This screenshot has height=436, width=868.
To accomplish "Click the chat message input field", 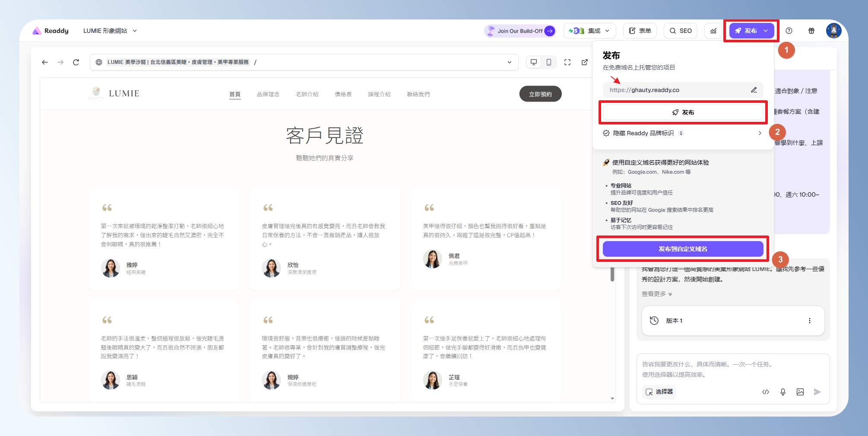I will 732,369.
